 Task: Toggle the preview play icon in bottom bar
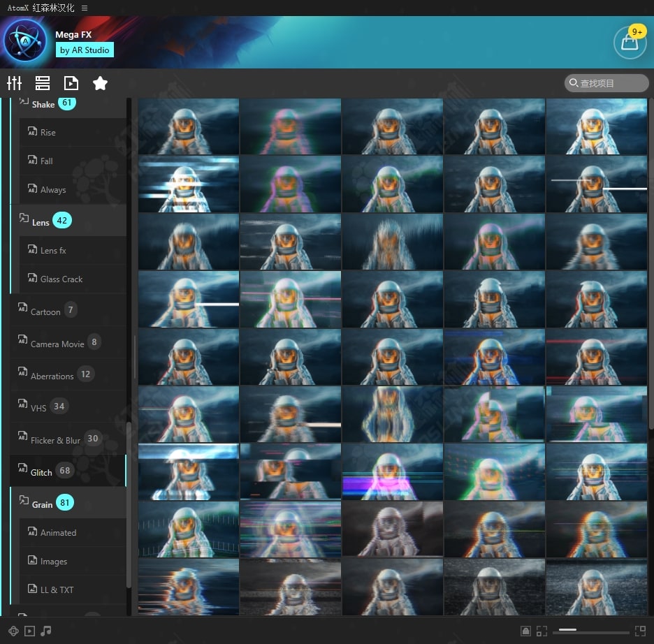(x=29, y=631)
